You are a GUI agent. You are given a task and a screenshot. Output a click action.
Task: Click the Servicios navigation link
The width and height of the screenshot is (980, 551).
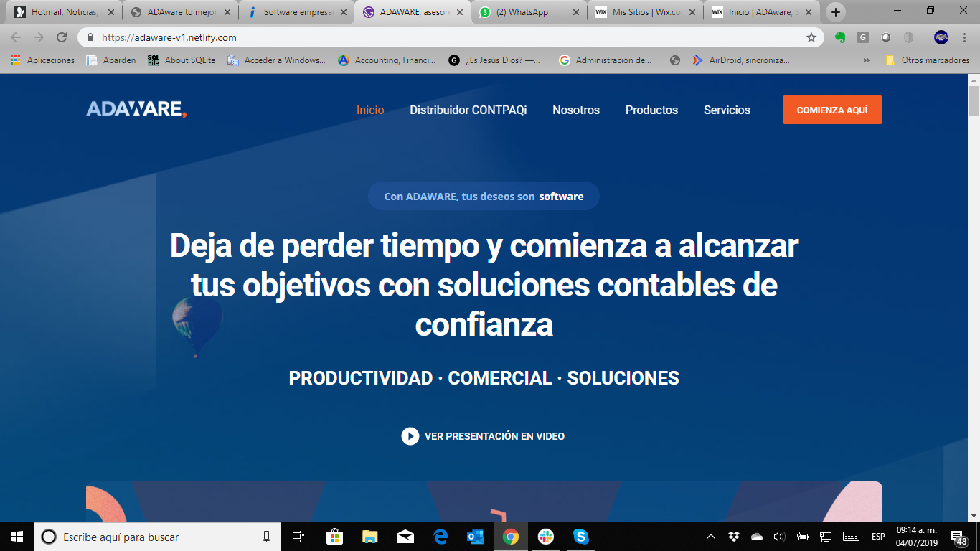727,110
